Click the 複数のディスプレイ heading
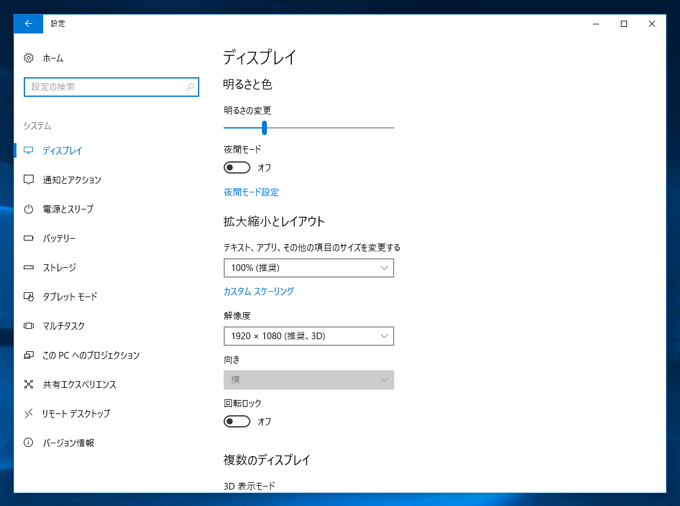 point(267,460)
